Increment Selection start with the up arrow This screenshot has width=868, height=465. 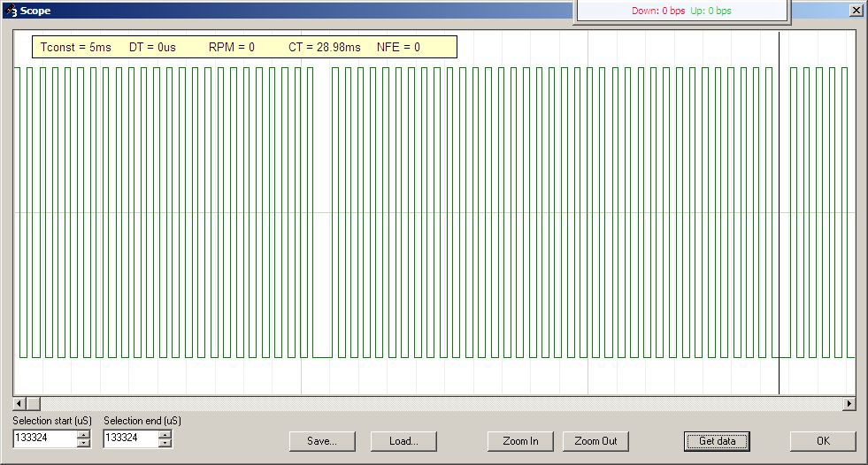point(83,434)
